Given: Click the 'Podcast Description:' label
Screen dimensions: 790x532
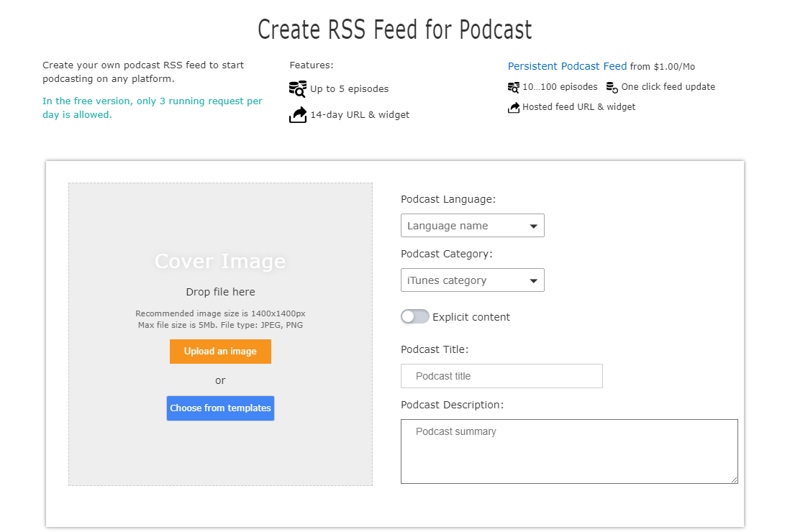Looking at the screenshot, I should pos(452,405).
